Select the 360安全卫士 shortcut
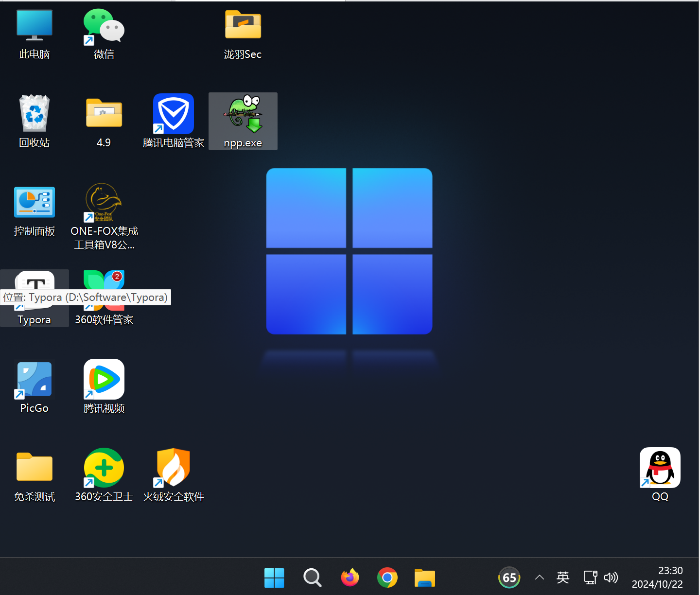The image size is (700, 595). tap(104, 468)
